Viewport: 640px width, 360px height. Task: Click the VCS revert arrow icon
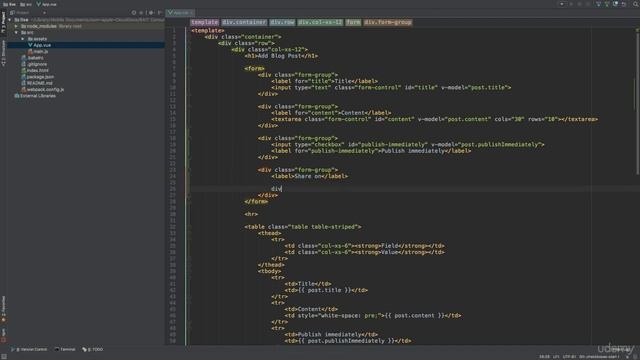click(624, 4)
